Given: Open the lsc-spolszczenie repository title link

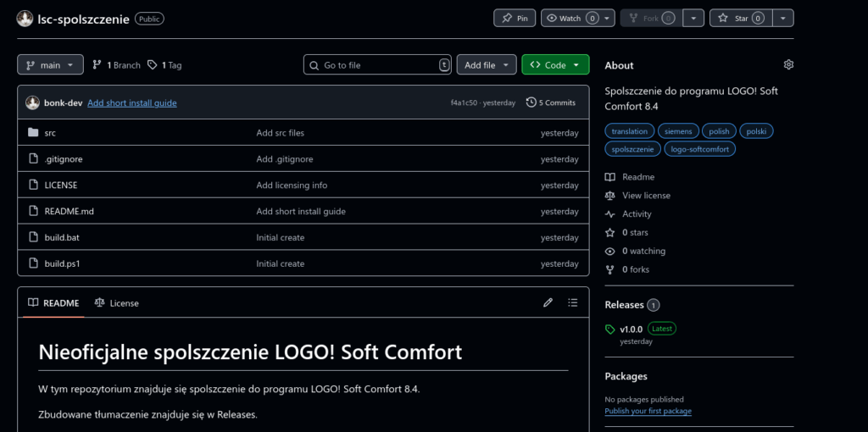Looking at the screenshot, I should click(83, 19).
